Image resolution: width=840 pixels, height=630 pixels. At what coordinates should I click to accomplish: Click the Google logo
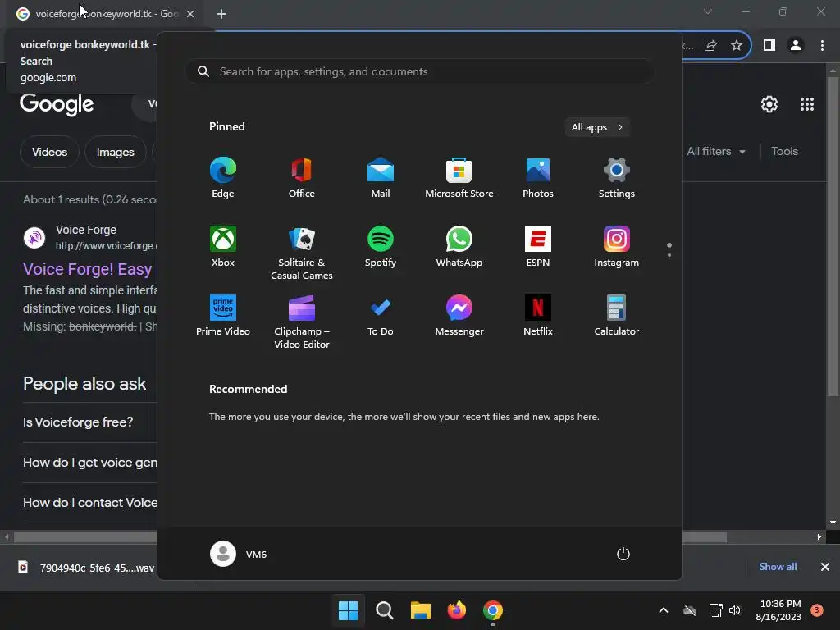tap(57, 104)
